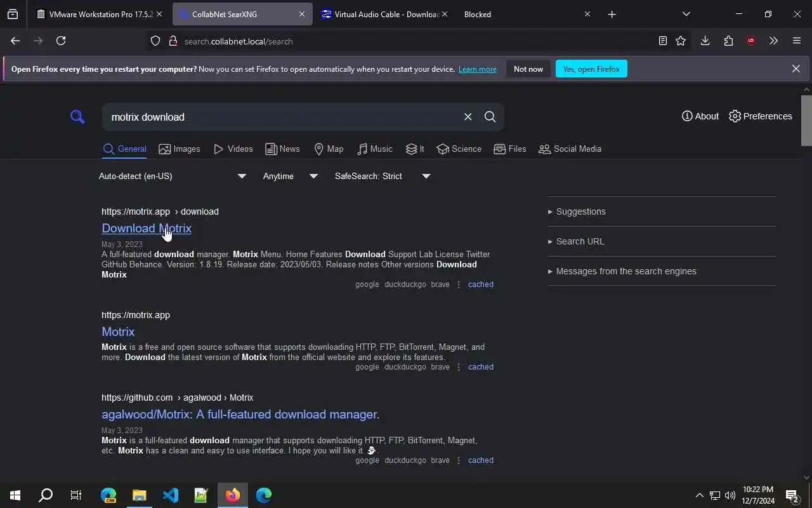Switch to the Files category tab
Image resolution: width=812 pixels, height=508 pixels.
(510, 149)
